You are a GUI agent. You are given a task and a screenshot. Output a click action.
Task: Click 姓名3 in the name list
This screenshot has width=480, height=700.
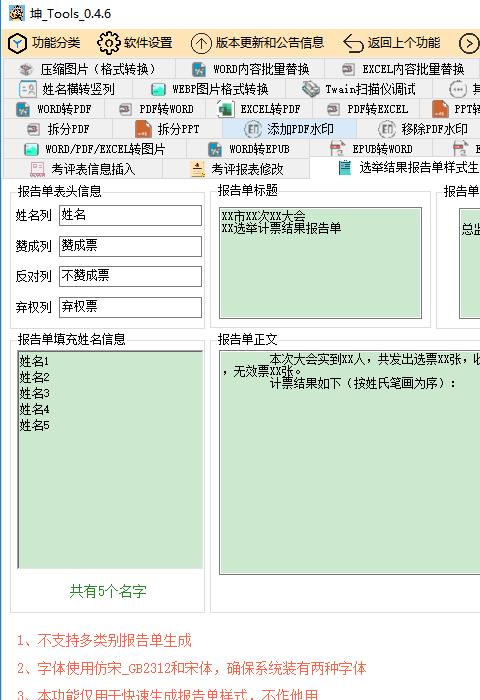pyautogui.click(x=34, y=393)
